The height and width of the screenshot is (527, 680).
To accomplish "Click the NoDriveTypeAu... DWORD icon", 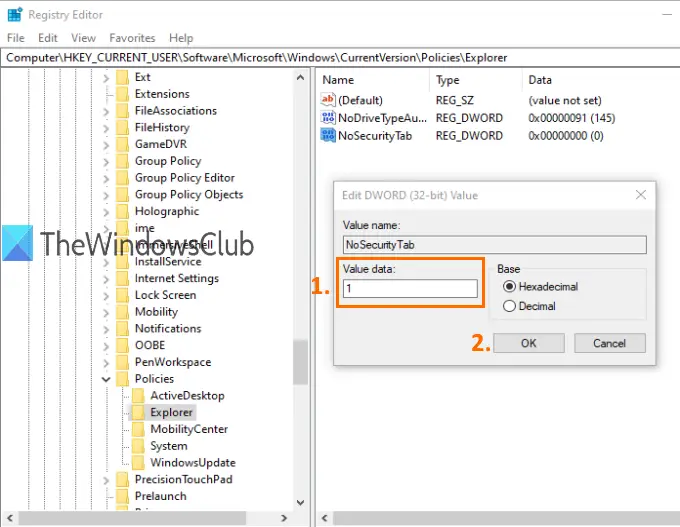I will (x=328, y=118).
